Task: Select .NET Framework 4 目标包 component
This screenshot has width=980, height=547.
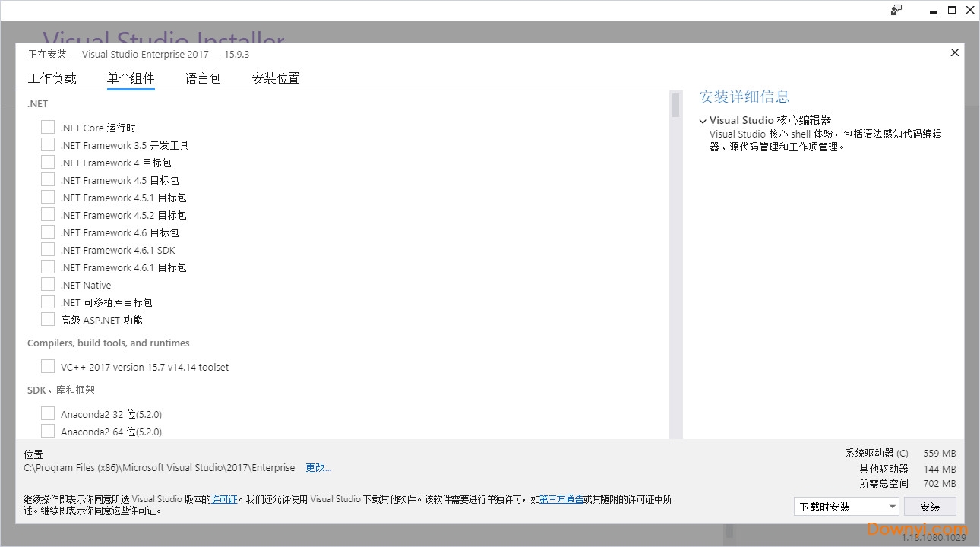Action: [x=48, y=162]
